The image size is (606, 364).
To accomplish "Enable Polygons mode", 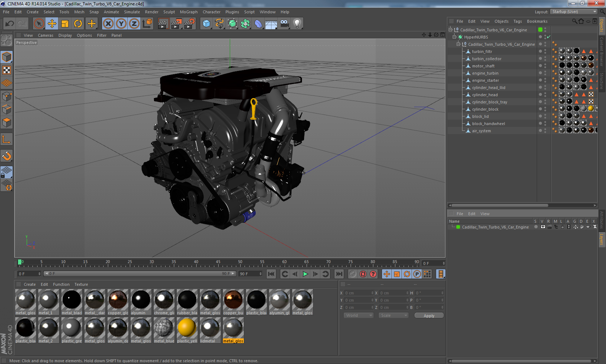I will 6,123.
